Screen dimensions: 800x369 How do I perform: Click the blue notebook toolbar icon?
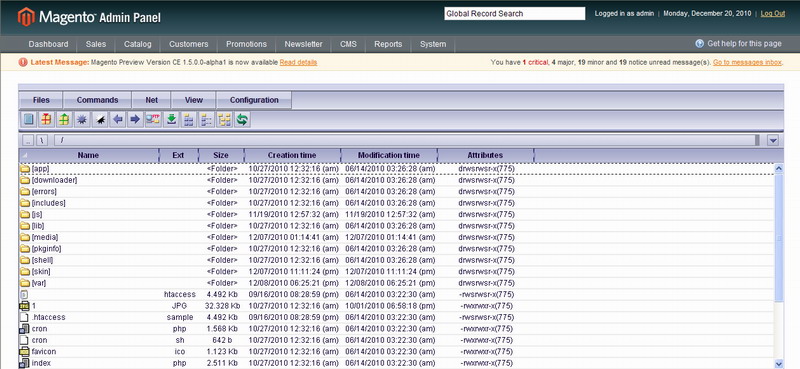[29, 119]
